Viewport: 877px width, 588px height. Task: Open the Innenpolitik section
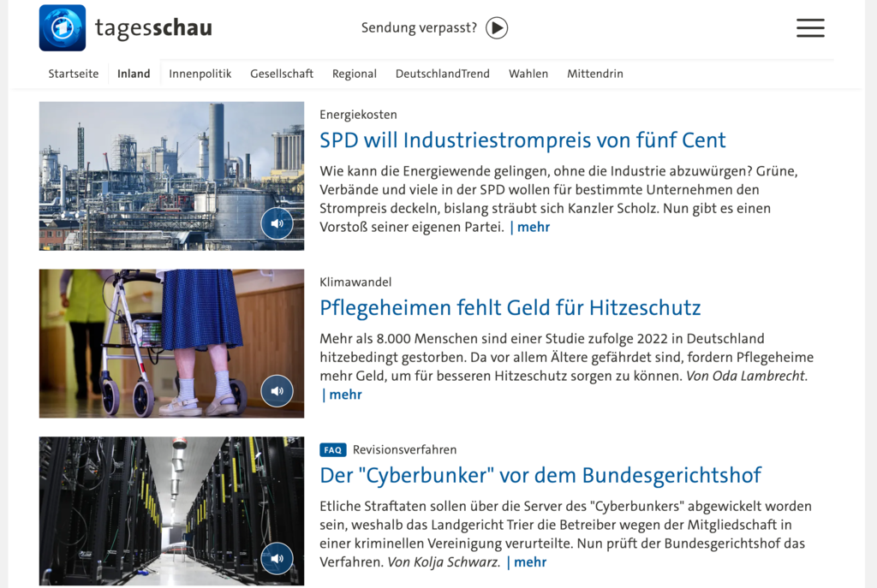pos(200,74)
